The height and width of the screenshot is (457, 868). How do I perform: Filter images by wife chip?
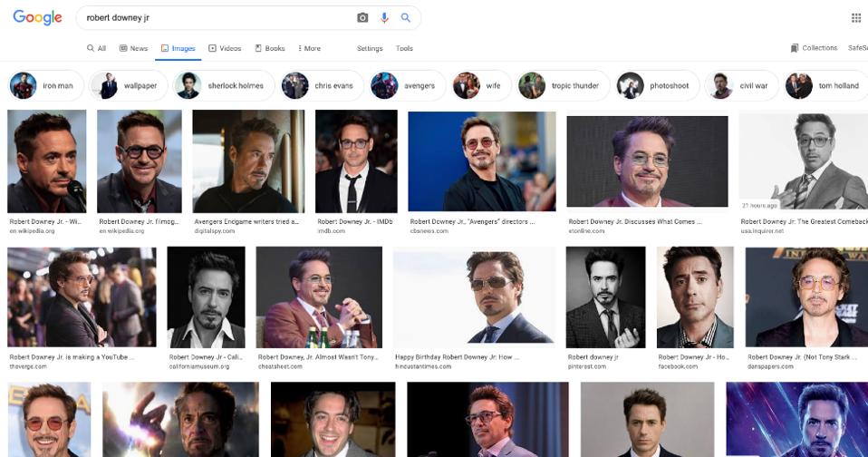pos(480,86)
